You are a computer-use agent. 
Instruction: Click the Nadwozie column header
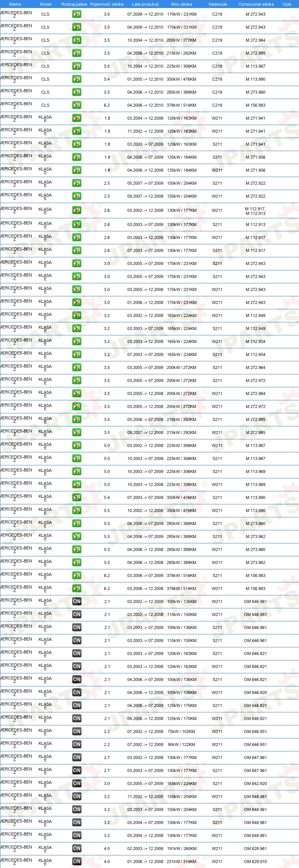tap(218, 4)
